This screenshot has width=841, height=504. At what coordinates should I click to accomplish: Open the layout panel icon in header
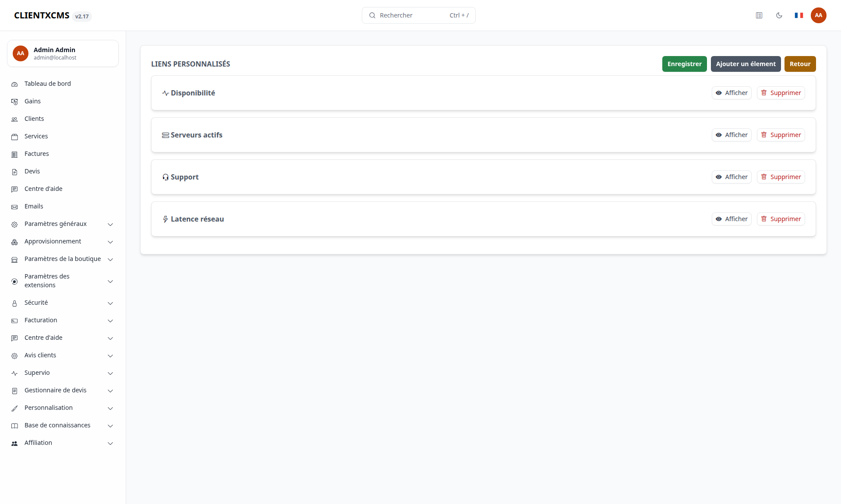coord(759,15)
